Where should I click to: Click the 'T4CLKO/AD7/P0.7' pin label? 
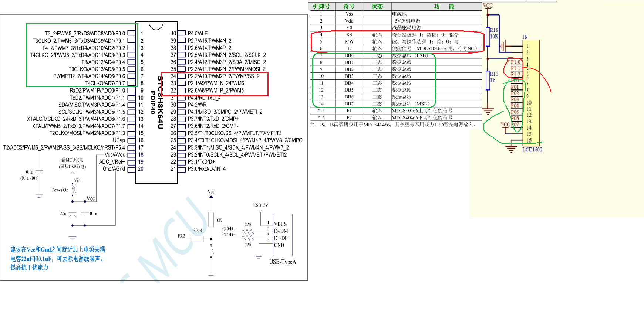click(105, 83)
